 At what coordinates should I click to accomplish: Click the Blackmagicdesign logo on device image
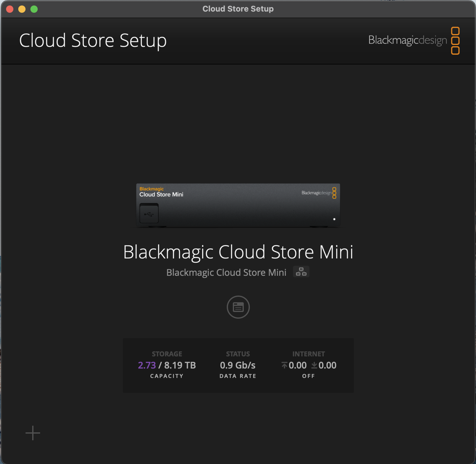pyautogui.click(x=319, y=193)
